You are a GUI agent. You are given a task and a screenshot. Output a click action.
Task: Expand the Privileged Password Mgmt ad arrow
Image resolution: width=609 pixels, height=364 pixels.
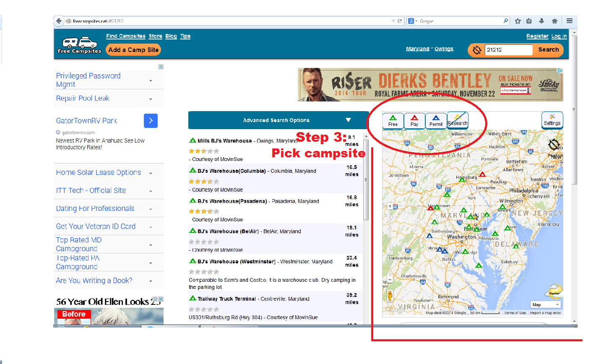(x=151, y=81)
